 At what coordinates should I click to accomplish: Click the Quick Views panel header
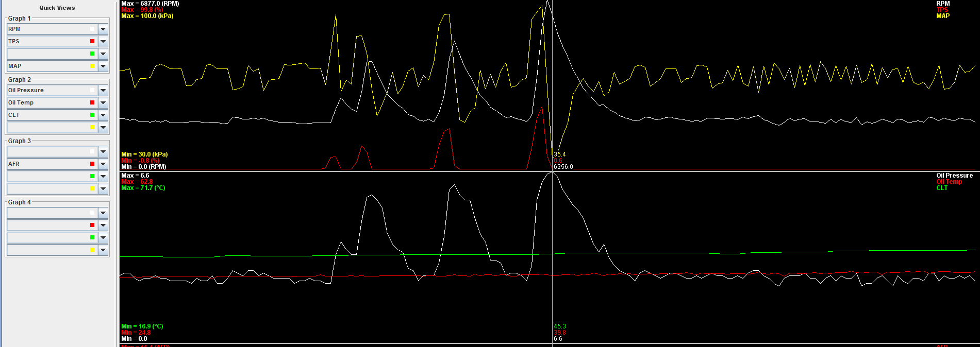pos(57,8)
